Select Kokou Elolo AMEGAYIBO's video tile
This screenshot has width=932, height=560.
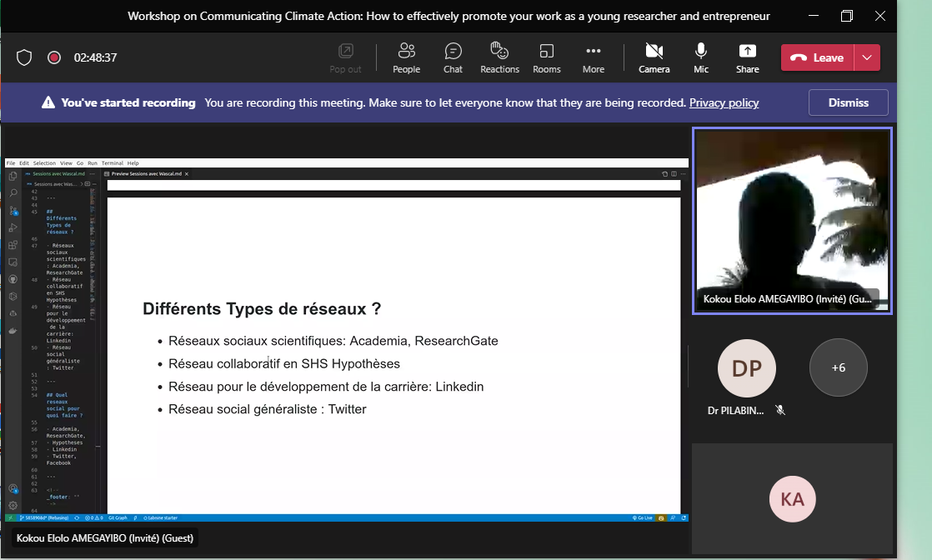point(791,220)
